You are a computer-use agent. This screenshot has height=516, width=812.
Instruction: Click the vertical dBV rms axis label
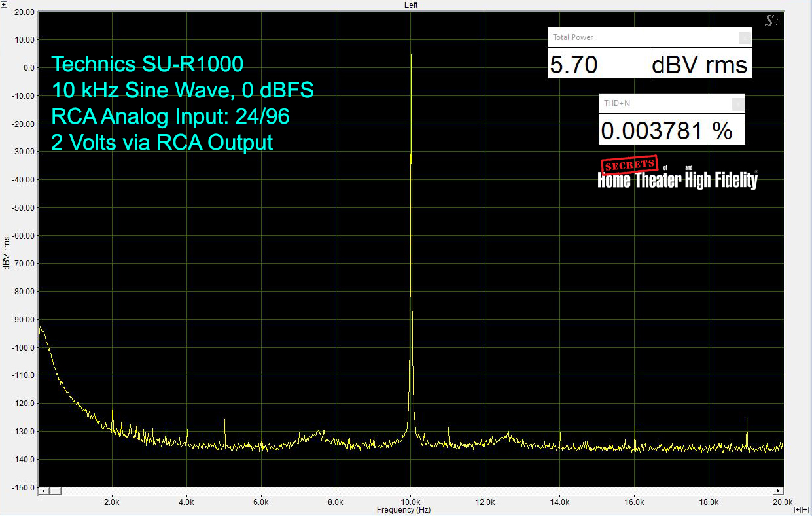tap(6, 252)
